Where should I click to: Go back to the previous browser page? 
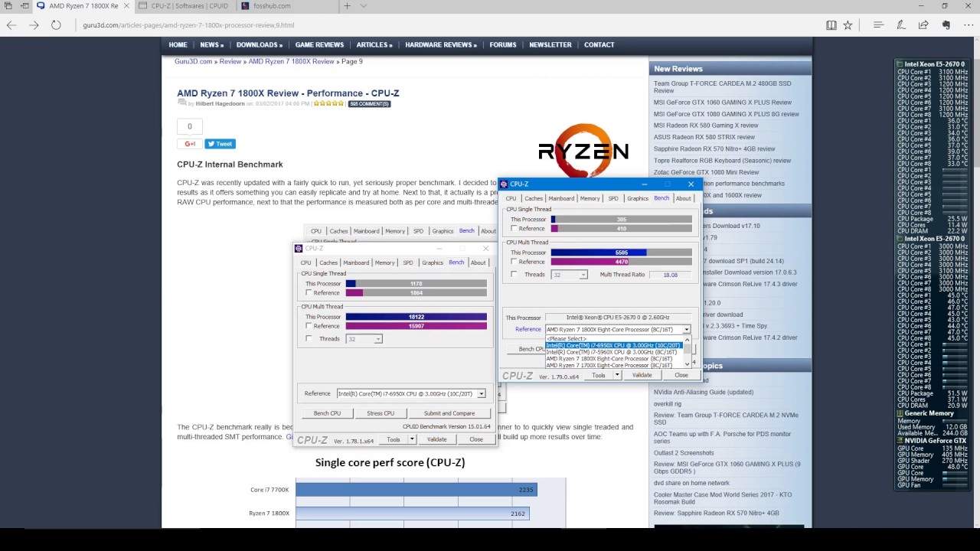coord(11,25)
